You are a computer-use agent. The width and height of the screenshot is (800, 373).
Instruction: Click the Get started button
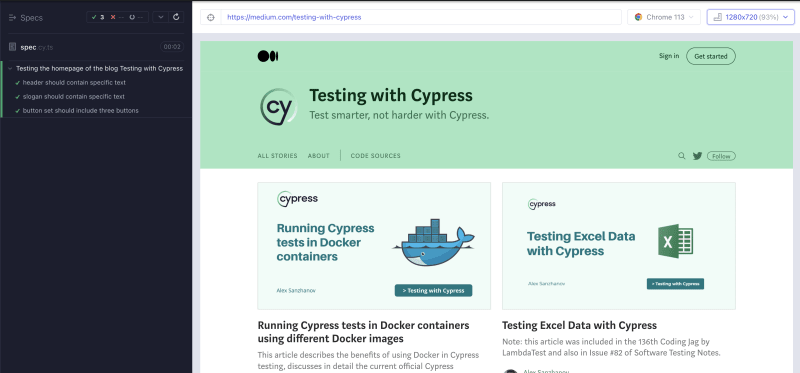click(x=711, y=56)
